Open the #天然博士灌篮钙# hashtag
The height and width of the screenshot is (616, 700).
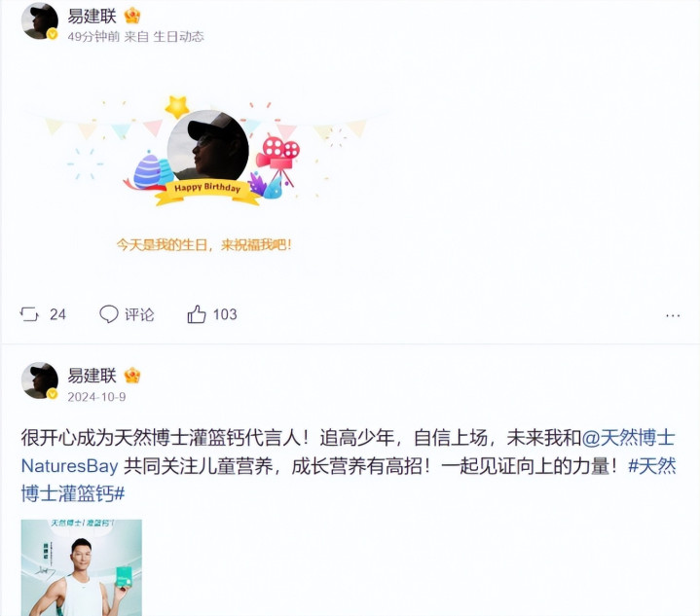click(349, 480)
